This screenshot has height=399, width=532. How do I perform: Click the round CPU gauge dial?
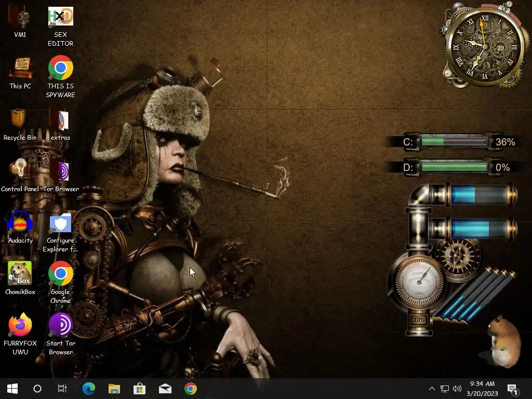[419, 281]
